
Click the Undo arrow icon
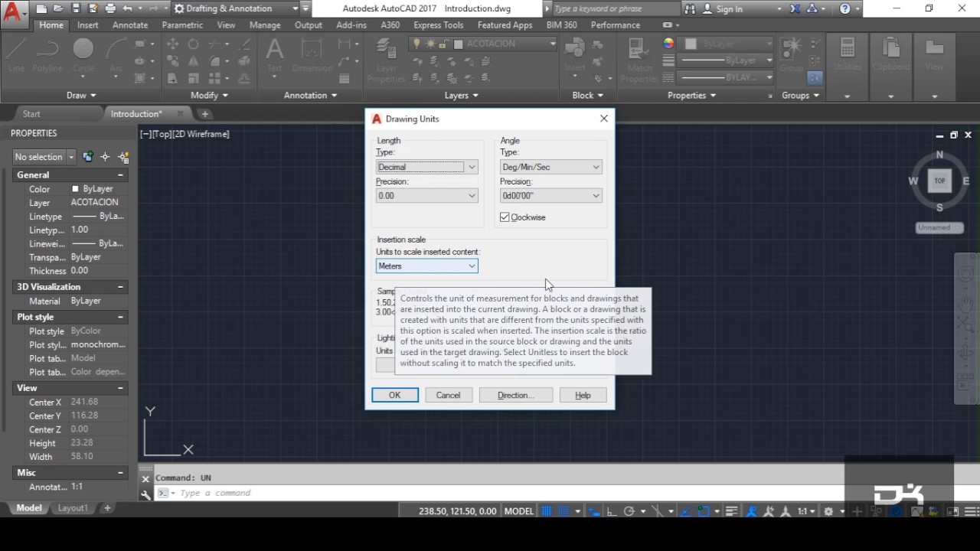[128, 8]
